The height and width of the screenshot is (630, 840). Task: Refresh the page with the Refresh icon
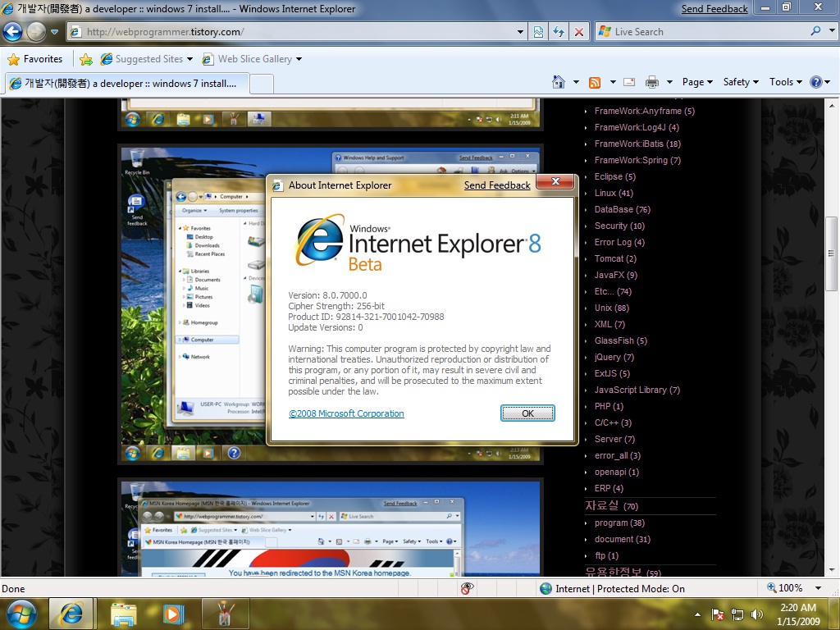pos(559,32)
